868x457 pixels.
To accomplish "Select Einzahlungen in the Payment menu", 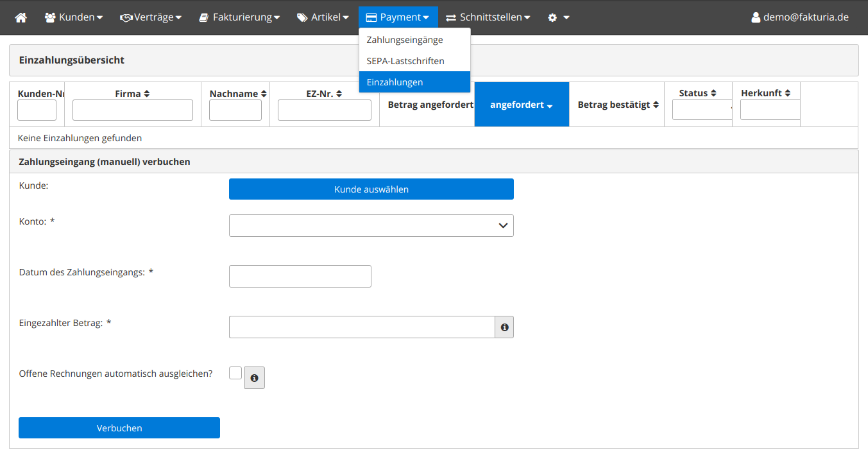I will [395, 82].
